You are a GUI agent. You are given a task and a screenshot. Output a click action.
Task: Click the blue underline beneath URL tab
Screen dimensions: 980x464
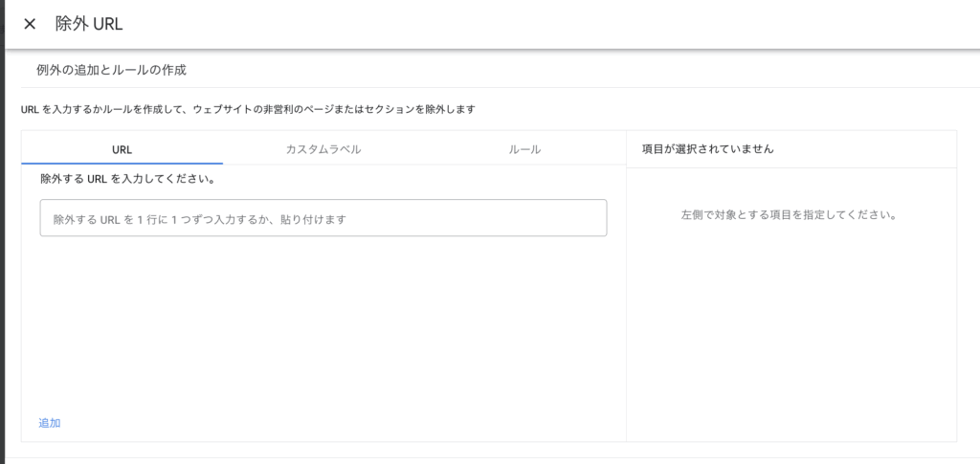[x=122, y=164]
